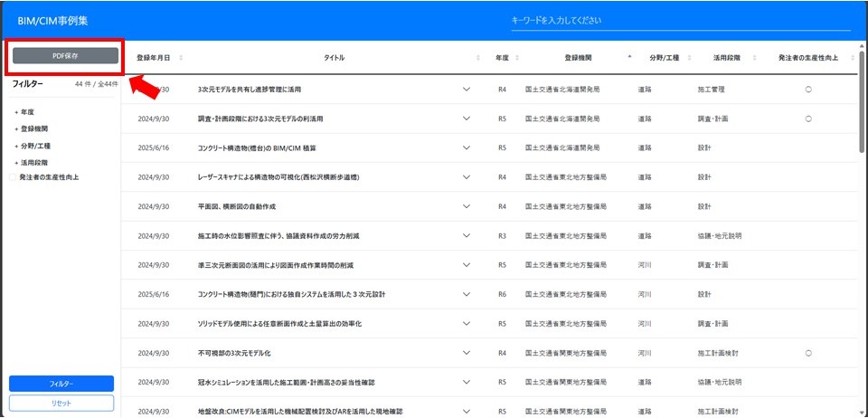This screenshot has width=868, height=418.
Task: Click the sort icon beside 活用段階 header
Action: [750, 58]
